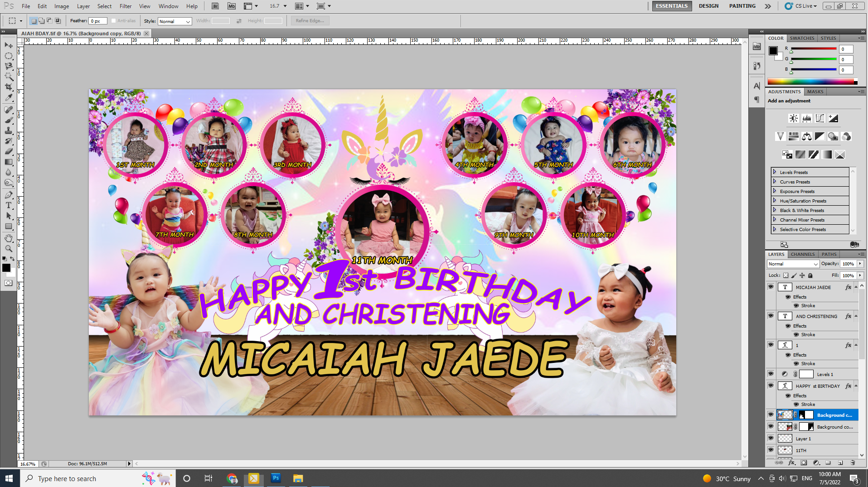Select the History Brush tool
Screen dimensions: 868x487
pyautogui.click(x=9, y=141)
